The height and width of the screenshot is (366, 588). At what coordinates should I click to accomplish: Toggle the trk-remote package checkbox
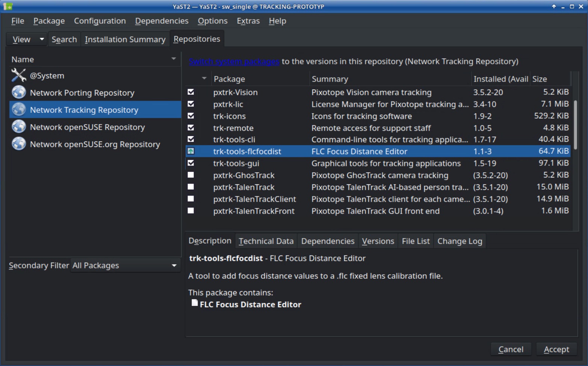[191, 128]
